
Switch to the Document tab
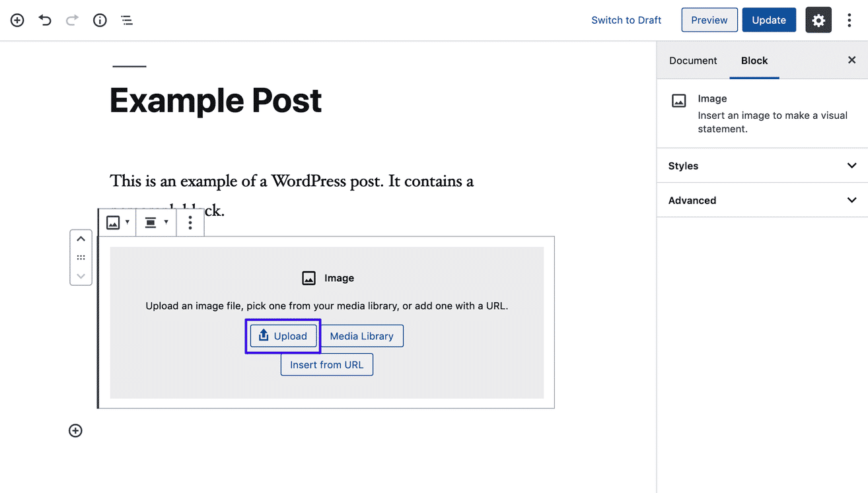click(x=693, y=60)
